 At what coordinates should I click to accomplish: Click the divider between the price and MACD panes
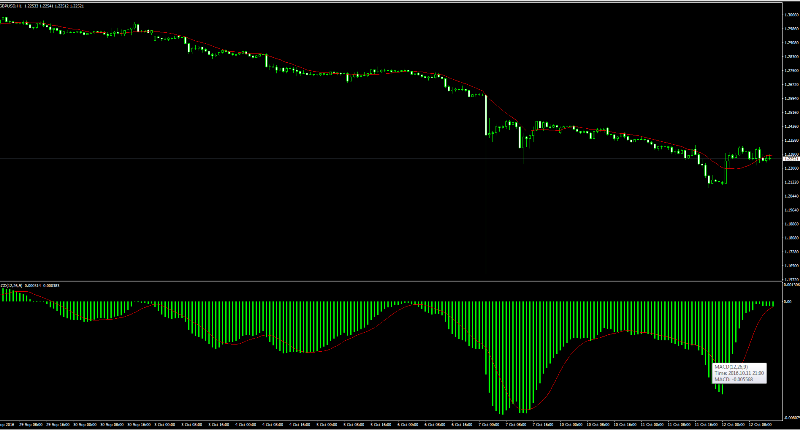point(391,281)
